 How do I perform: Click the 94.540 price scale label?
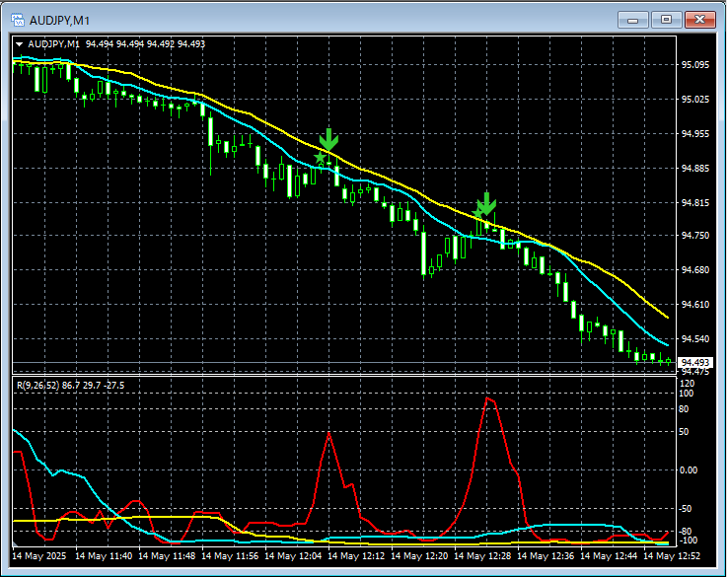point(695,339)
